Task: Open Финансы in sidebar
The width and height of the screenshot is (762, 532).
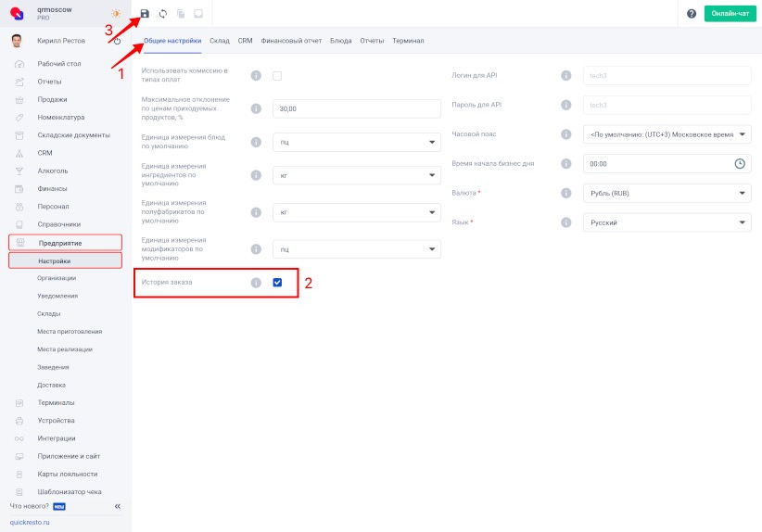Action: tap(52, 188)
